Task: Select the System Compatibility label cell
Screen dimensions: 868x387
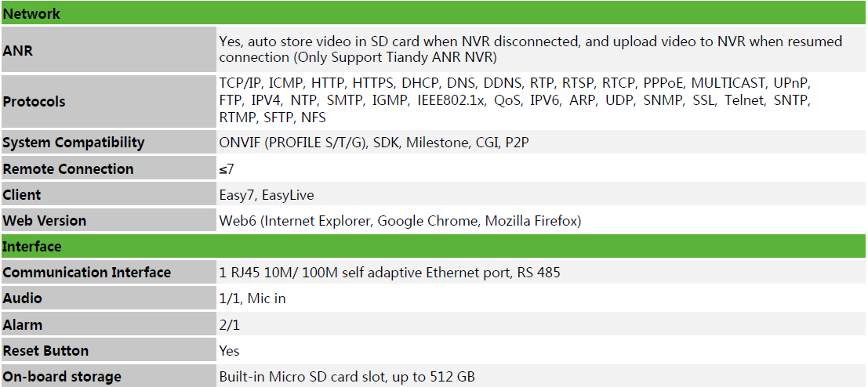Action: click(108, 143)
